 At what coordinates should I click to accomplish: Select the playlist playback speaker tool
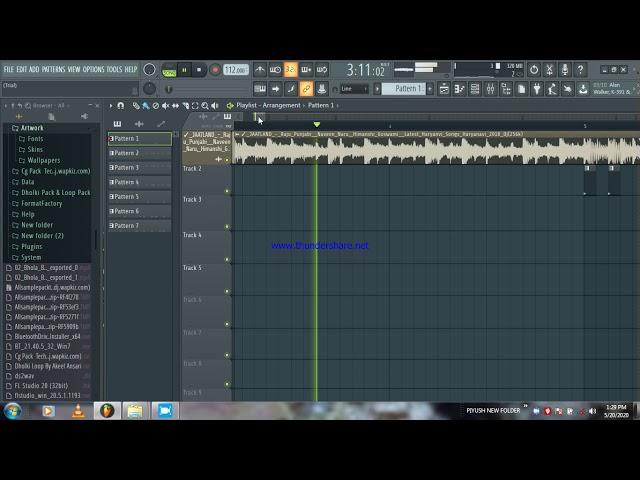pos(215,106)
